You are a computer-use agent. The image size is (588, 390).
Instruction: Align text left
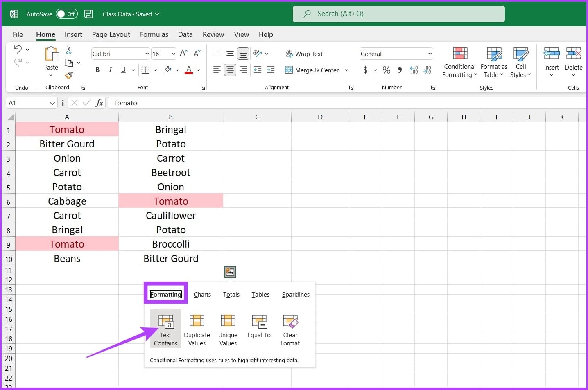tap(217, 70)
